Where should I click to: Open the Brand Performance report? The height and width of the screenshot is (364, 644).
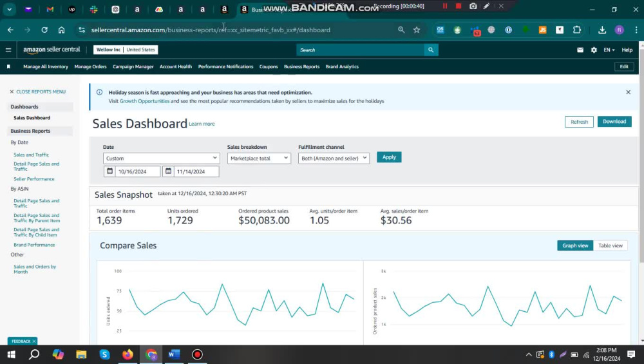(x=34, y=245)
